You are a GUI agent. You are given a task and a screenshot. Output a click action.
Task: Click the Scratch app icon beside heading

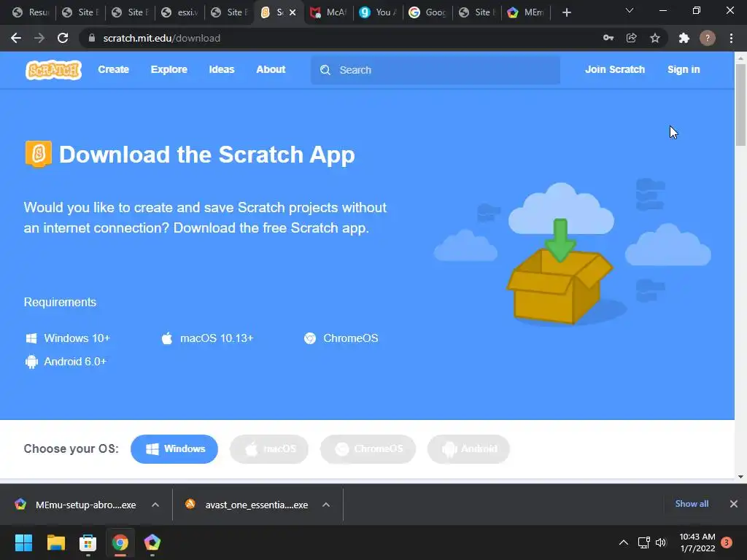(x=38, y=154)
